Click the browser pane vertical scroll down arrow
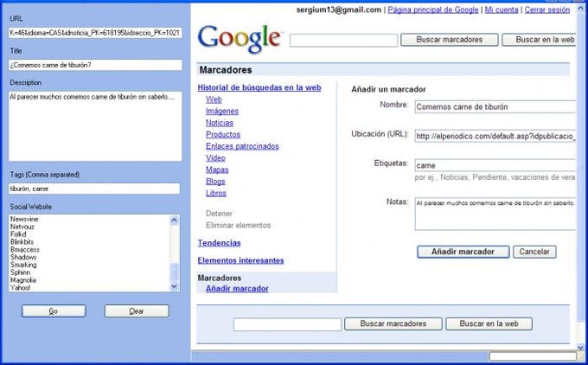 click(x=581, y=347)
